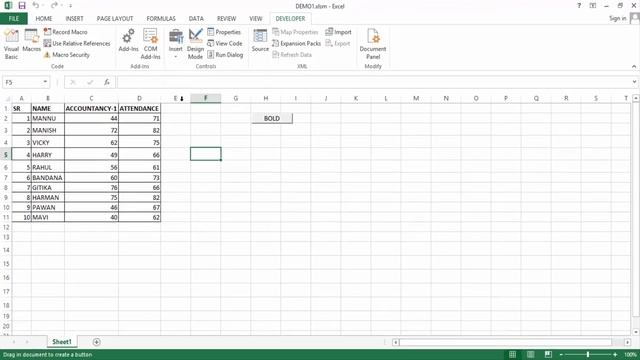
Task: Add a new sheet
Action: click(x=96, y=342)
